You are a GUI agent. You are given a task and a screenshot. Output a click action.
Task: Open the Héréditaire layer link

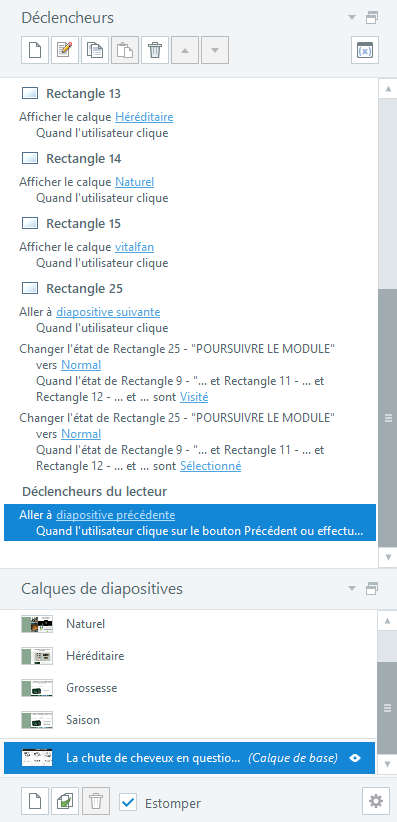pyautogui.click(x=144, y=117)
